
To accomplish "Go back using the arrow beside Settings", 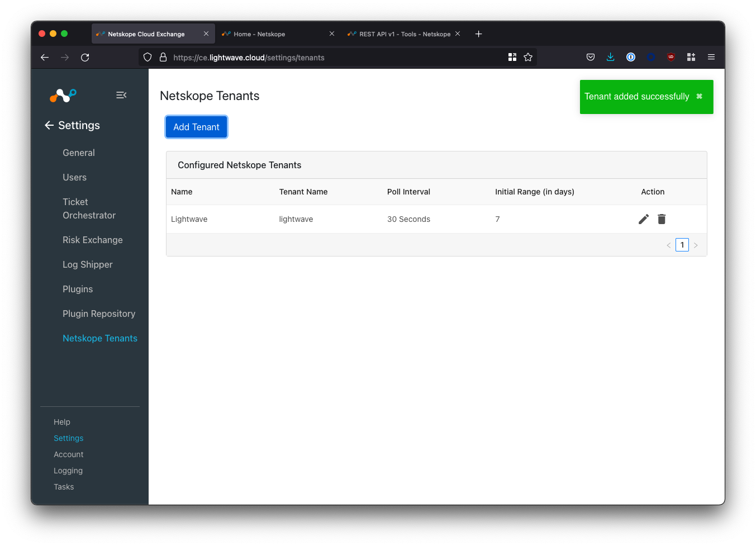I will [x=49, y=125].
